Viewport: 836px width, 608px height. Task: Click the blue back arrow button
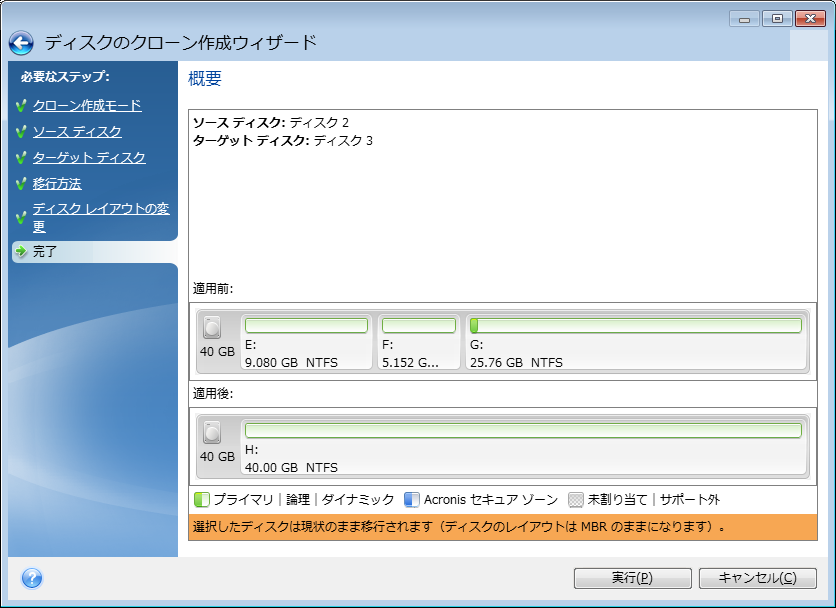point(21,43)
